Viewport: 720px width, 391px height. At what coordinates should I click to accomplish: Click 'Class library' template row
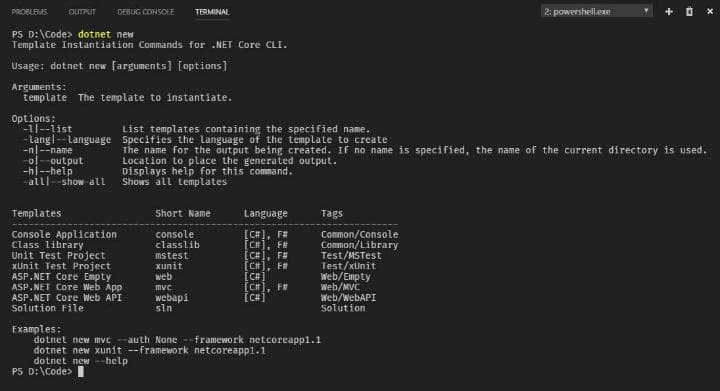tap(205, 245)
